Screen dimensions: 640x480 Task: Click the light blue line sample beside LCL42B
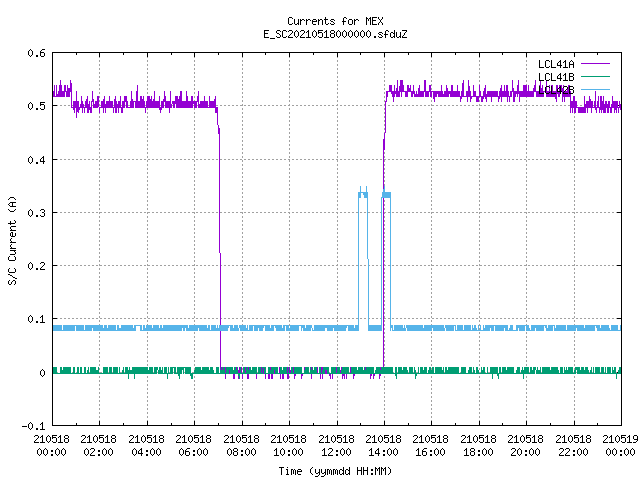[x=595, y=89]
